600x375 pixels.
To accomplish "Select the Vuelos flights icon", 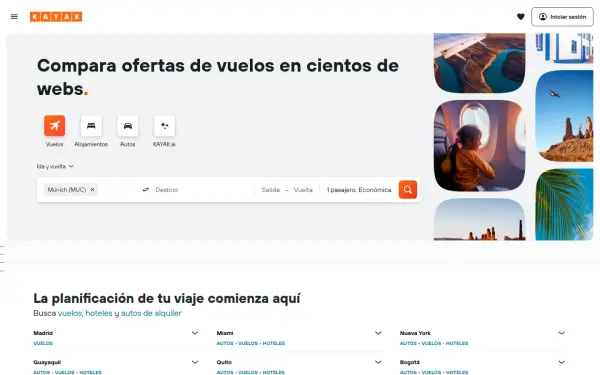I will 54,126.
